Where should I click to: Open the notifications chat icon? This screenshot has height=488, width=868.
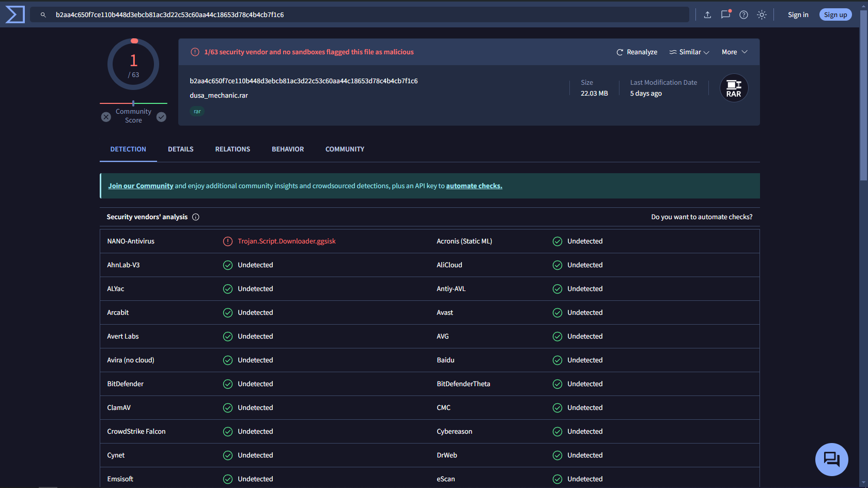tap(726, 14)
